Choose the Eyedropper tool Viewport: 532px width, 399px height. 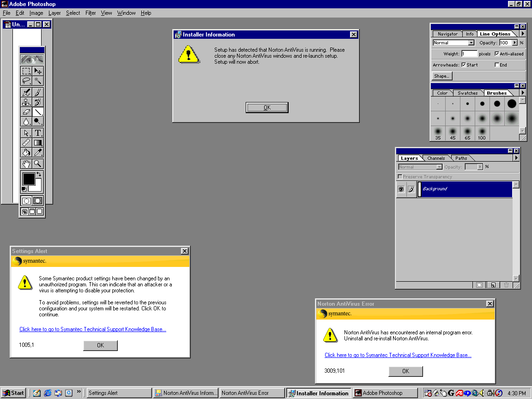click(x=38, y=153)
